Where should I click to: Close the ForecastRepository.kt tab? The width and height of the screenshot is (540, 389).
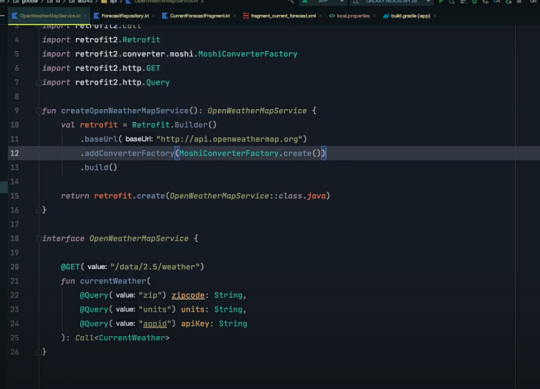pos(154,16)
